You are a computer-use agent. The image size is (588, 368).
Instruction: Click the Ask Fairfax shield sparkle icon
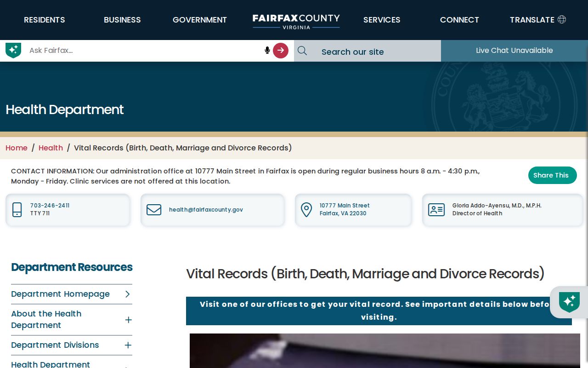[x=13, y=50]
